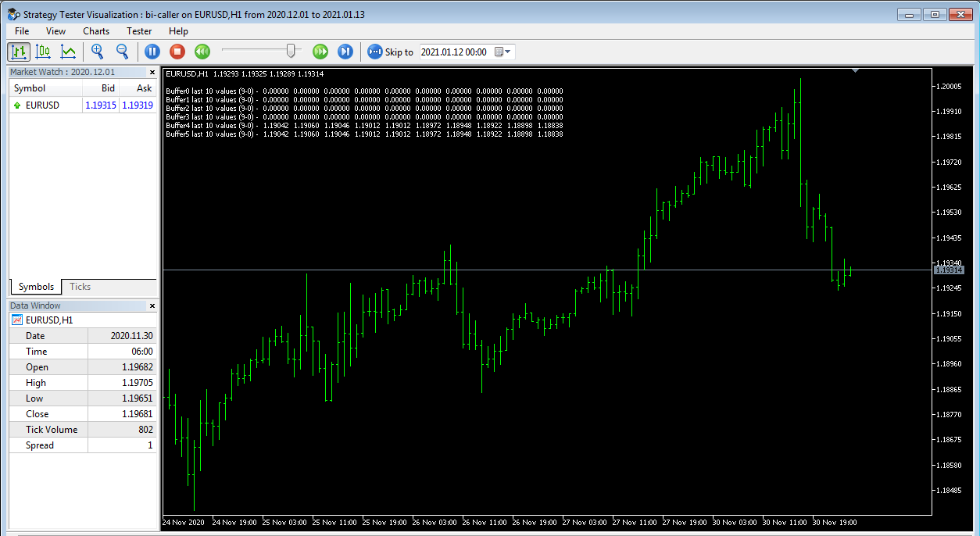This screenshot has width=980, height=536.
Task: Click the Buffer4 values text line
Action: (364, 125)
